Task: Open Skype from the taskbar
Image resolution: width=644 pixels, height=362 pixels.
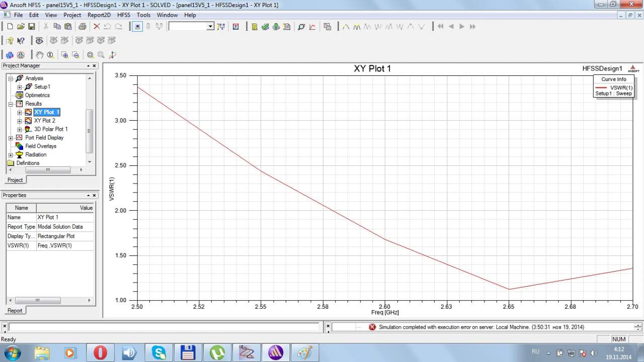Action: point(159,352)
